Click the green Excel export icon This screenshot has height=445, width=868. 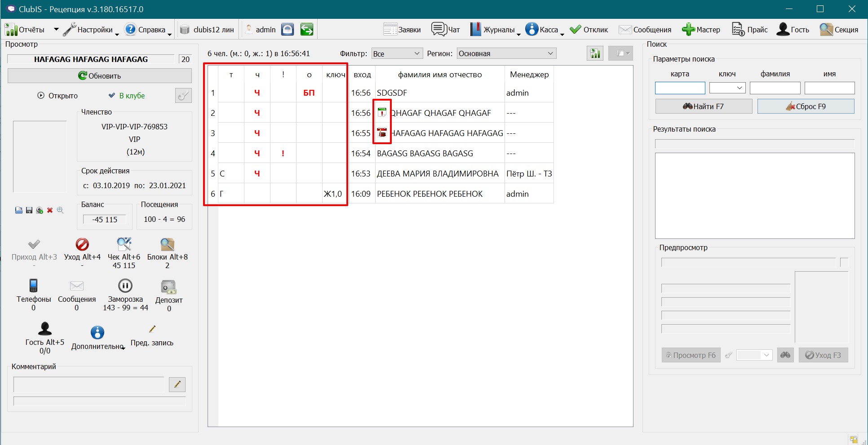coord(595,53)
